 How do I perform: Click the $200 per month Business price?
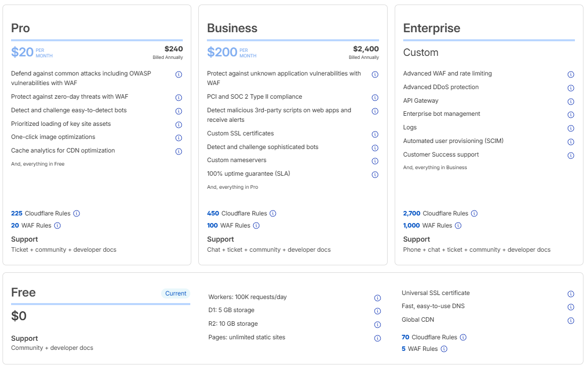(x=232, y=52)
